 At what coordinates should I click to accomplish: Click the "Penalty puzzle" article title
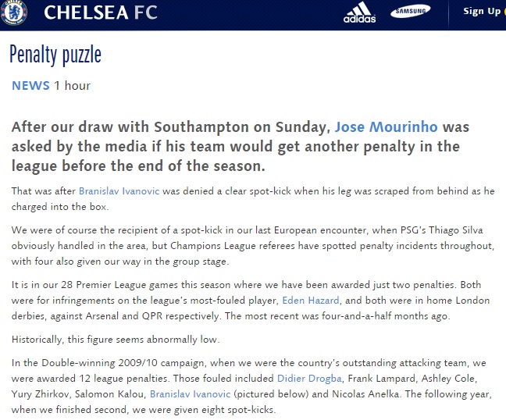(x=55, y=55)
